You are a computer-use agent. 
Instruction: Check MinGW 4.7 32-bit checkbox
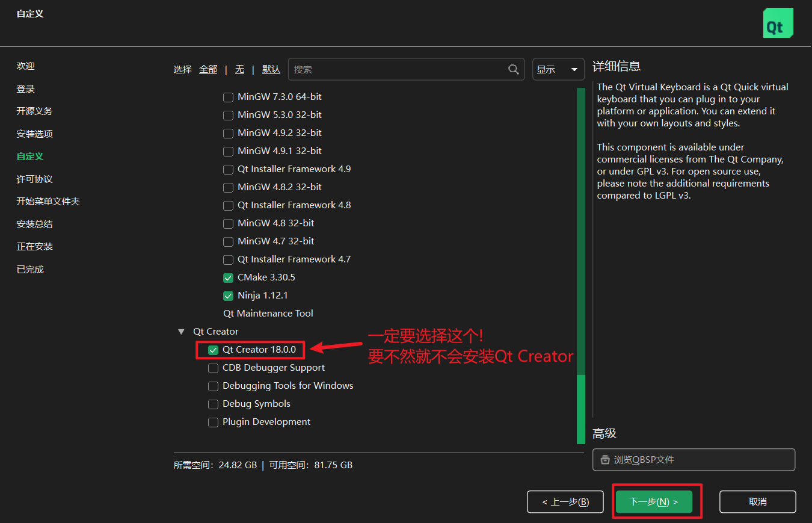pos(228,241)
